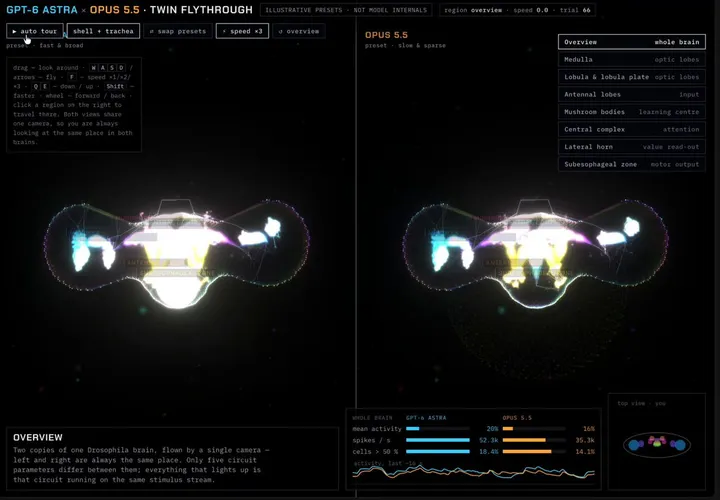The height and width of the screenshot is (500, 720).
Task: Click the Opus 5.5 brain rendering
Action: (535, 253)
